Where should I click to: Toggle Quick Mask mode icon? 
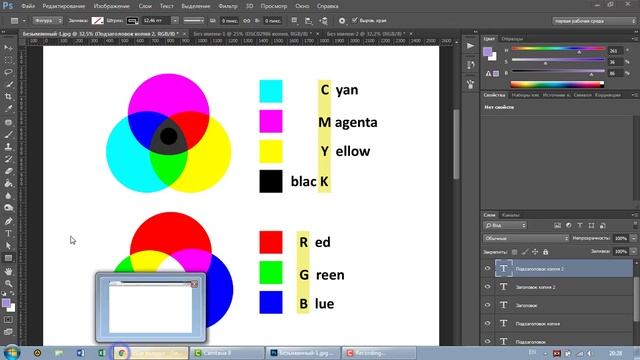click(x=8, y=320)
